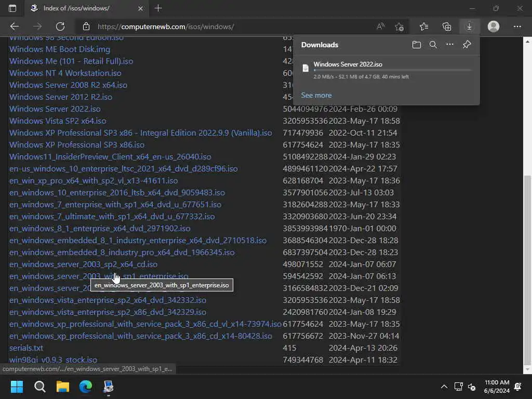Download en_windows_server_2003_sp2_x64_cd.iso
This screenshot has width=532, height=399.
coord(84,264)
